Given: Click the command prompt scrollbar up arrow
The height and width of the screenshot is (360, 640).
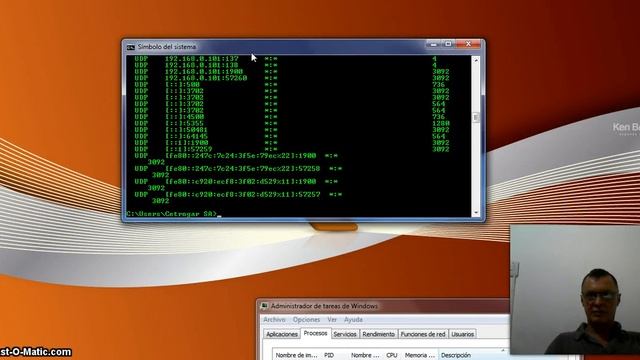Looking at the screenshot, I should tap(476, 60).
